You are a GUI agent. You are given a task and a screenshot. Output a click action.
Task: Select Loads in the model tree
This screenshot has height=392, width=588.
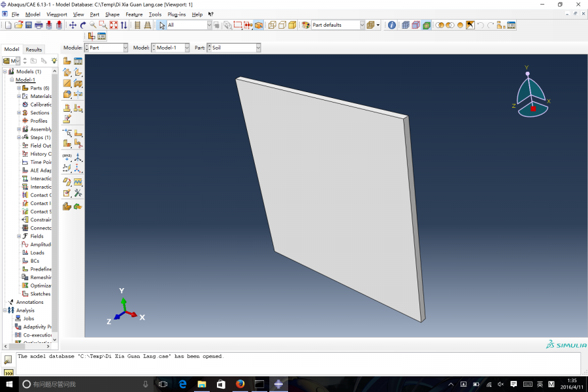pos(37,253)
